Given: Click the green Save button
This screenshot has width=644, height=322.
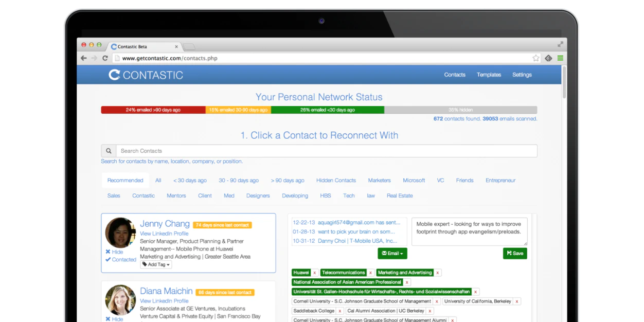Looking at the screenshot, I should tap(515, 253).
